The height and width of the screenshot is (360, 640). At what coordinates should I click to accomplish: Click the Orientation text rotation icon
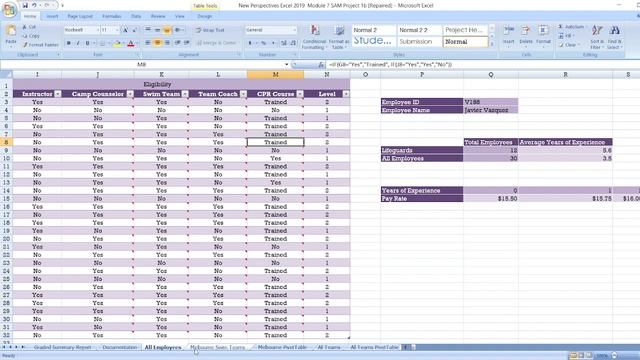point(178,30)
